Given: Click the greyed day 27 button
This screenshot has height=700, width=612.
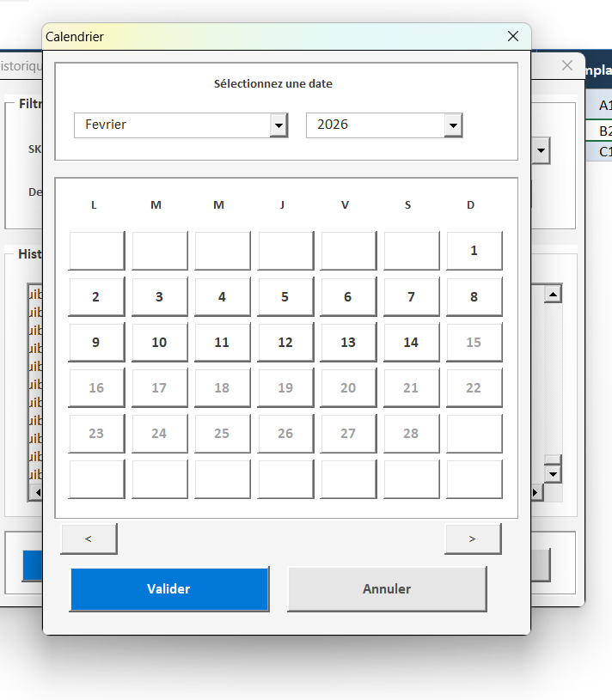Looking at the screenshot, I should click(348, 434).
